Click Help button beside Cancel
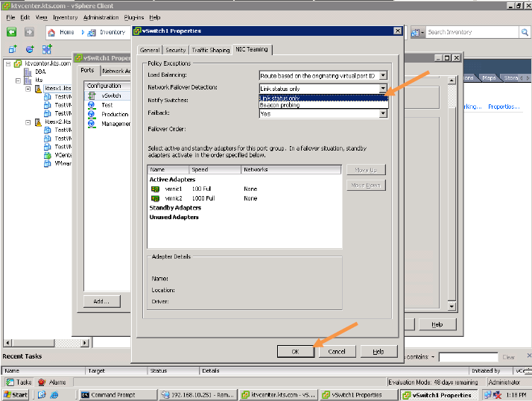 (379, 352)
